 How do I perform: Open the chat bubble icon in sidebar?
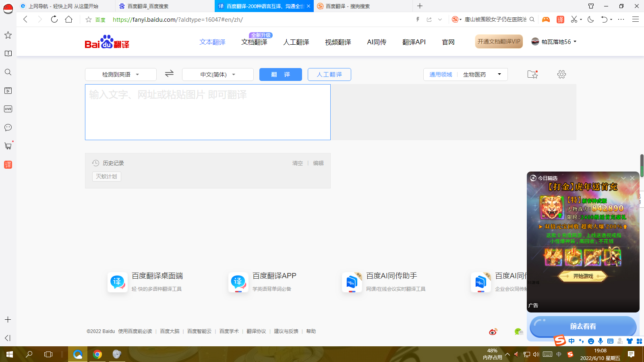(8, 128)
